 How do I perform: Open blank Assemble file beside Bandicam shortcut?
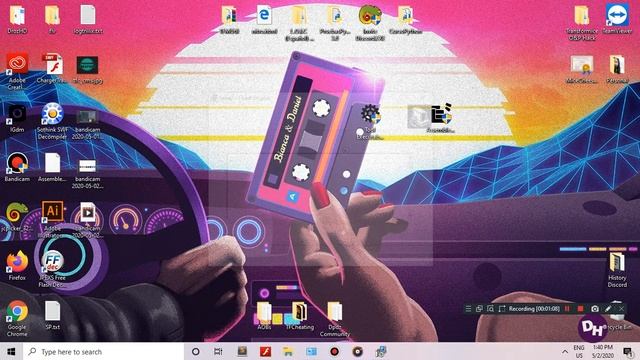click(x=52, y=167)
